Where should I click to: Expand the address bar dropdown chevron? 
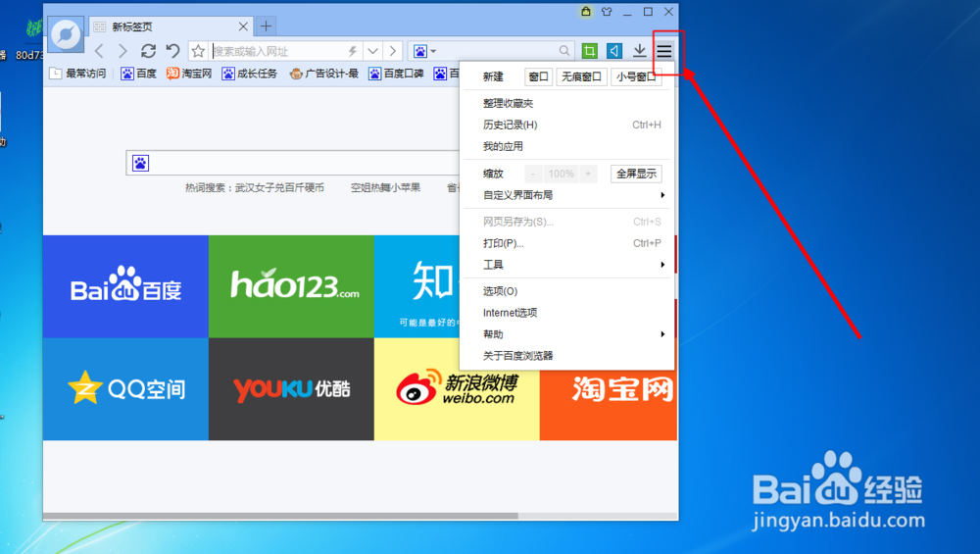coord(373,51)
